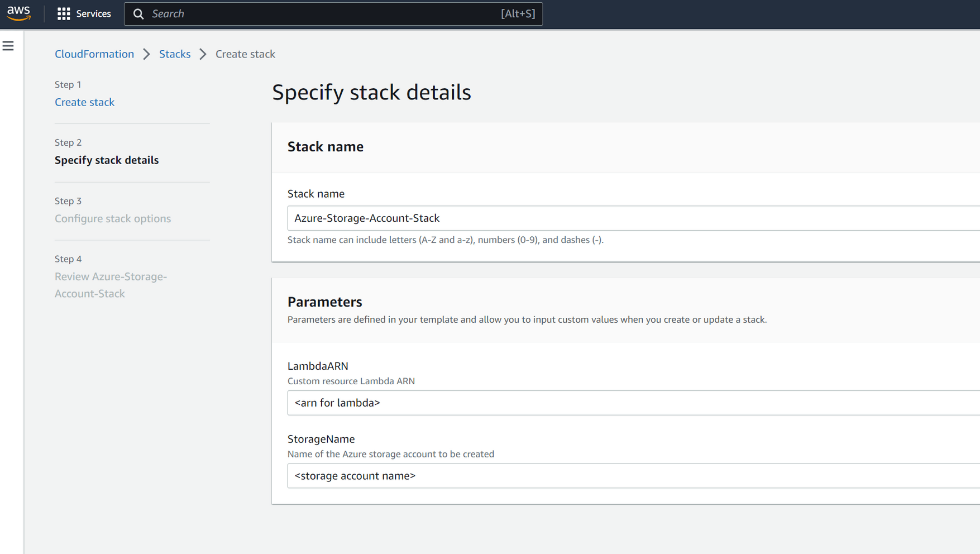The image size is (980, 554).
Task: Click the chevron after CloudFormation breadcrumb
Action: pyautogui.click(x=146, y=54)
